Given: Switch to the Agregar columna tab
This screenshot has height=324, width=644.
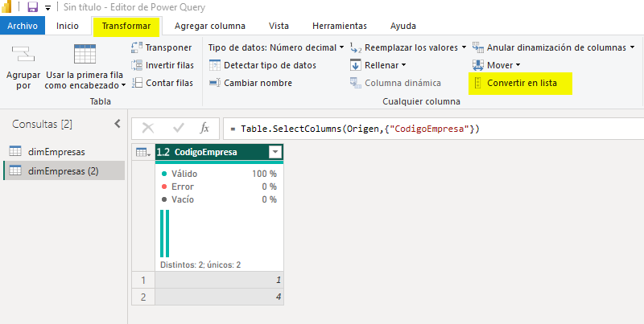Looking at the screenshot, I should click(209, 26).
